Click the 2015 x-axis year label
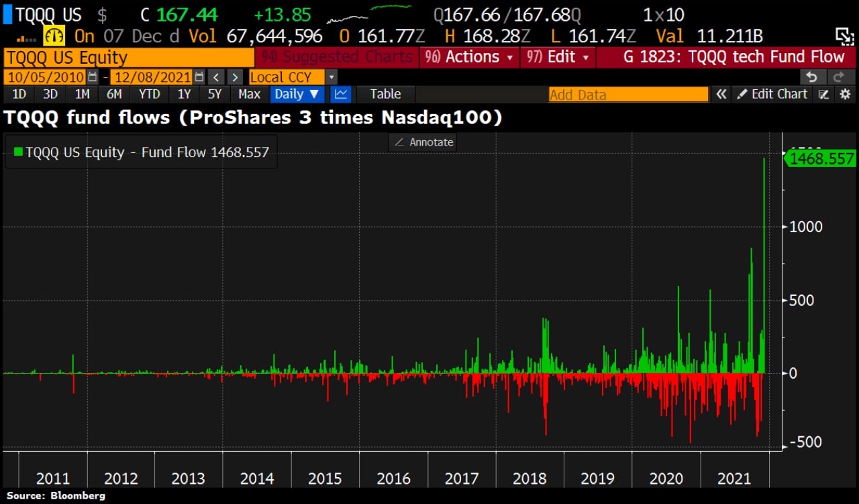This screenshot has height=504, width=859. point(325,478)
